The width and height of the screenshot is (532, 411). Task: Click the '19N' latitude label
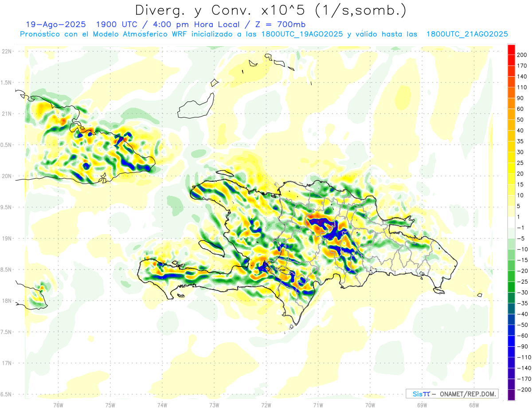[x=7, y=238]
